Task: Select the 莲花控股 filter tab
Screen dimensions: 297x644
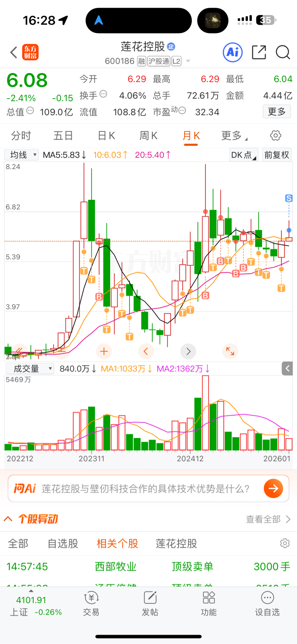Action: click(x=176, y=543)
